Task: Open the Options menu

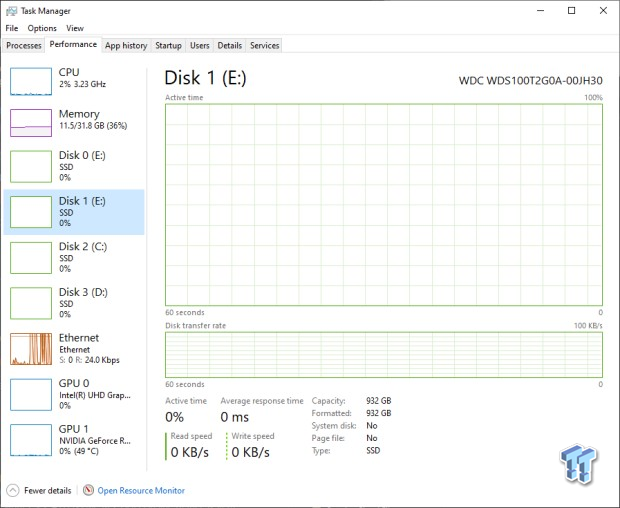Action: 42,28
